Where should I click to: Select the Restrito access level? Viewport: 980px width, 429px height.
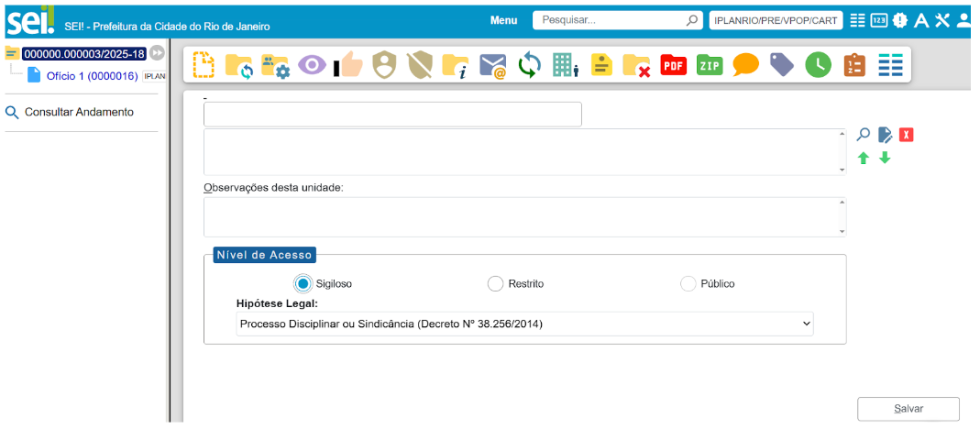(495, 283)
